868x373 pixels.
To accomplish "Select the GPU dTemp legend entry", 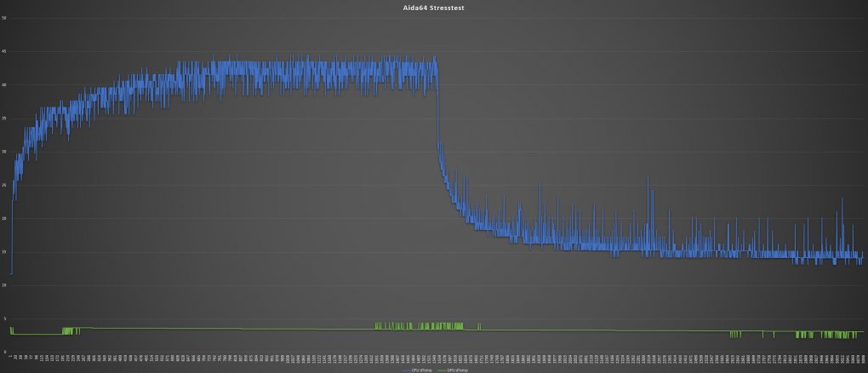I will pos(452,370).
